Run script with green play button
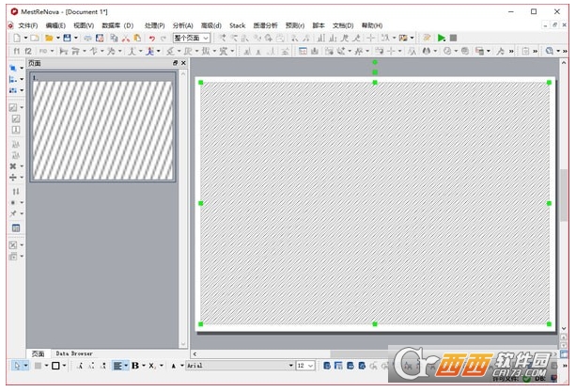Image resolution: width=576 pixels, height=392 pixels. coord(442,38)
